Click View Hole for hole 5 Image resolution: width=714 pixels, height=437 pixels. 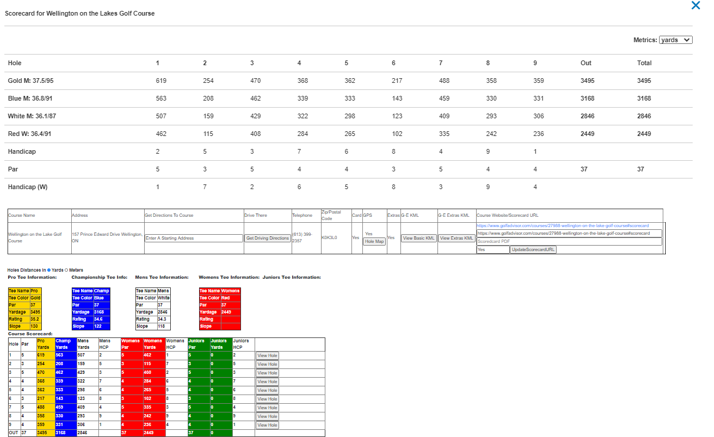tap(267, 390)
